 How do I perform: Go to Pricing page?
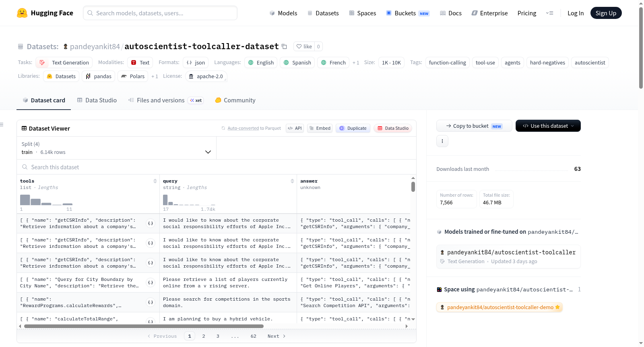tap(527, 13)
